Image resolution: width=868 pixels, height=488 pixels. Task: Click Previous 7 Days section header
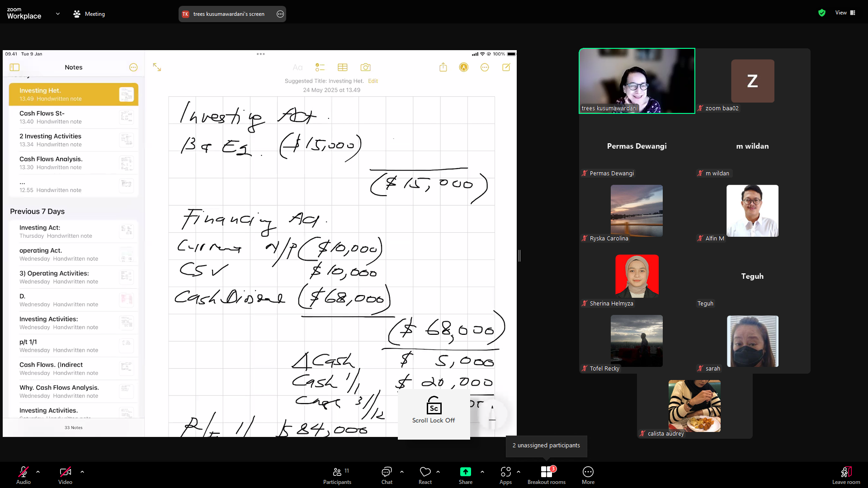tap(37, 211)
